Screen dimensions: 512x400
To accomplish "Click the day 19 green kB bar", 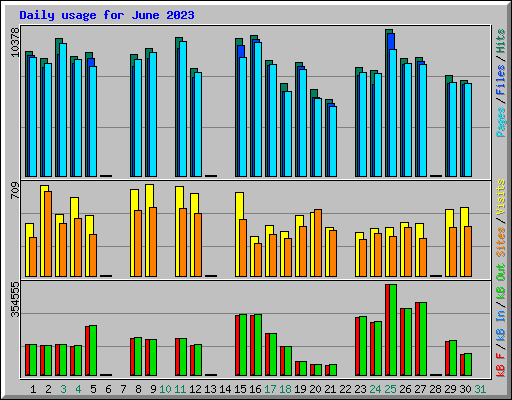I will pos(303,369).
